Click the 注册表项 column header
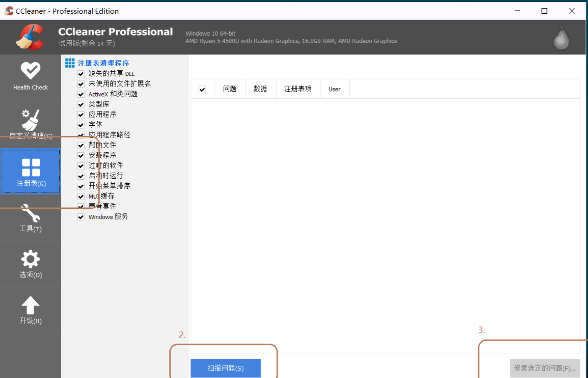The image size is (588, 378). pyautogui.click(x=298, y=89)
